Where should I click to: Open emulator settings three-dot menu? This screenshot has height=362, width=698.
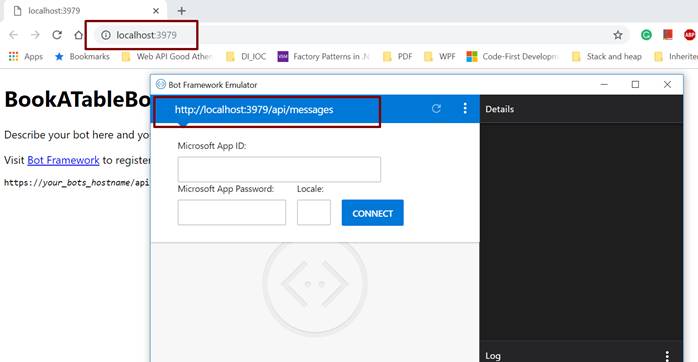coord(465,108)
